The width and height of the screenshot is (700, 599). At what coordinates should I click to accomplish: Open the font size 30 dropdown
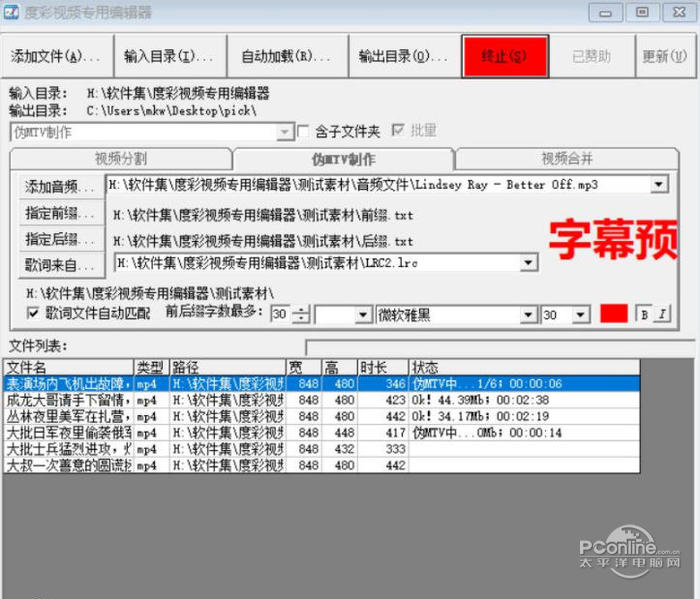pos(580,315)
